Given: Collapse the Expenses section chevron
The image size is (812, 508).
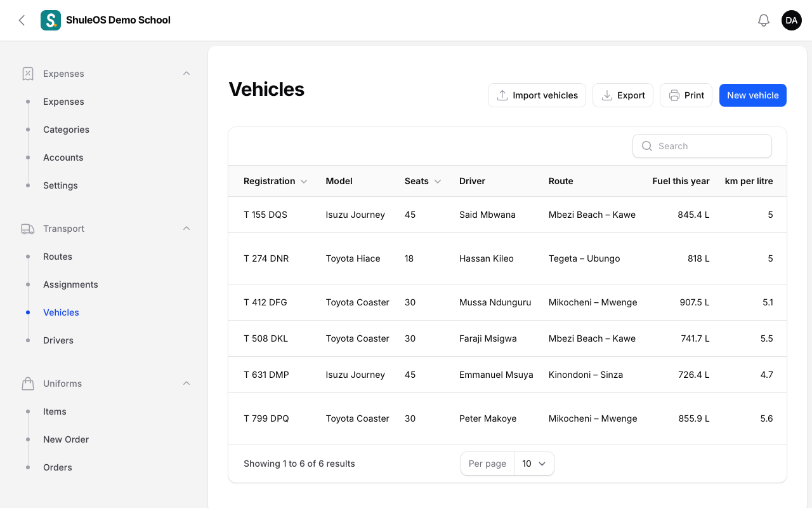Looking at the screenshot, I should (x=187, y=74).
